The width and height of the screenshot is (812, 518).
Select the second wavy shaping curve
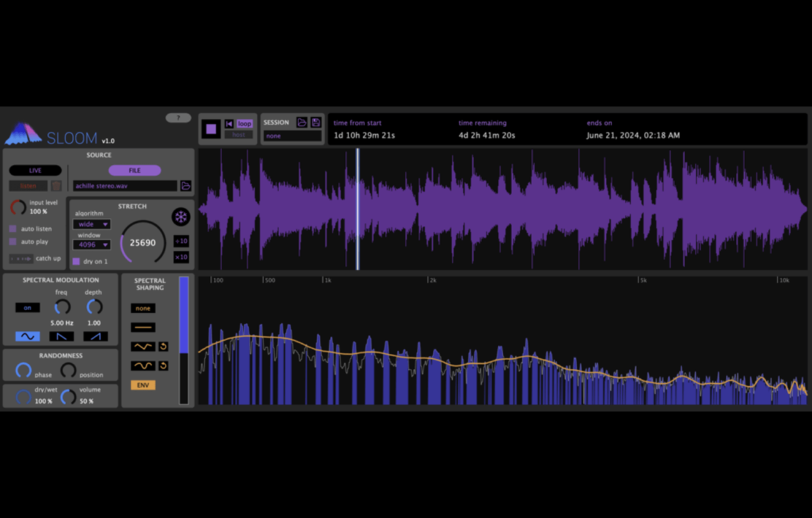click(x=143, y=366)
